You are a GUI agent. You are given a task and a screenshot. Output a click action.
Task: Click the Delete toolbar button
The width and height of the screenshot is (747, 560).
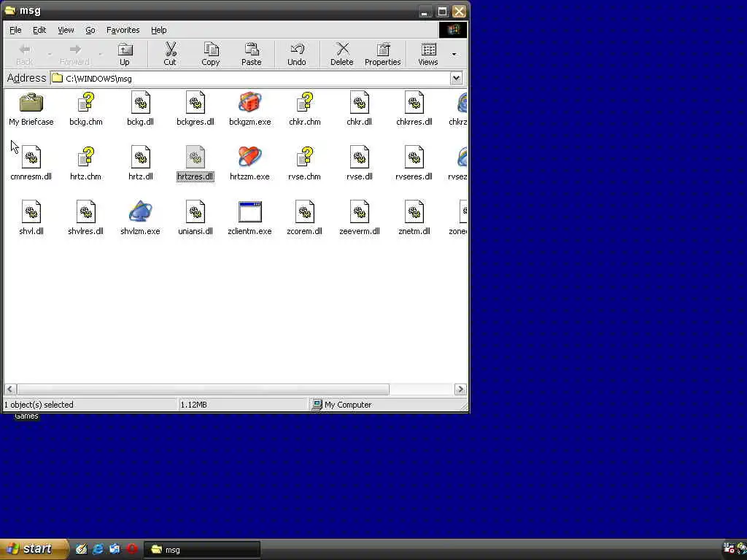tap(342, 54)
